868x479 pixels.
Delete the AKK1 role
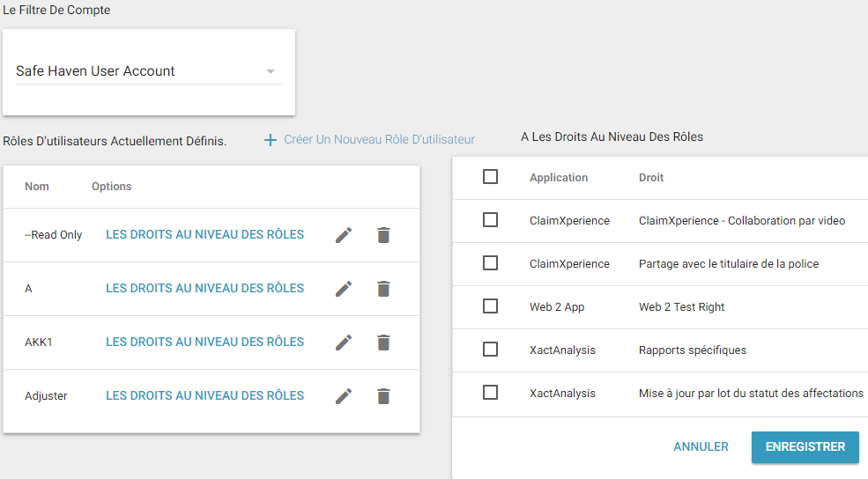383,343
